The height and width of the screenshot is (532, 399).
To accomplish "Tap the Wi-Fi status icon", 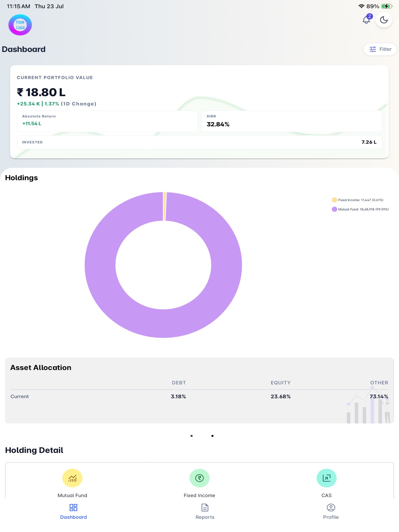I will (x=361, y=6).
